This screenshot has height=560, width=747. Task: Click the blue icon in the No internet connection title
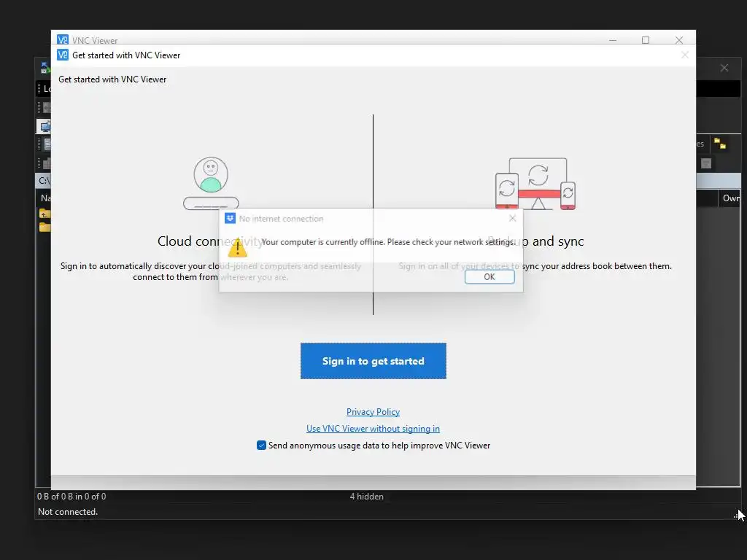point(230,218)
